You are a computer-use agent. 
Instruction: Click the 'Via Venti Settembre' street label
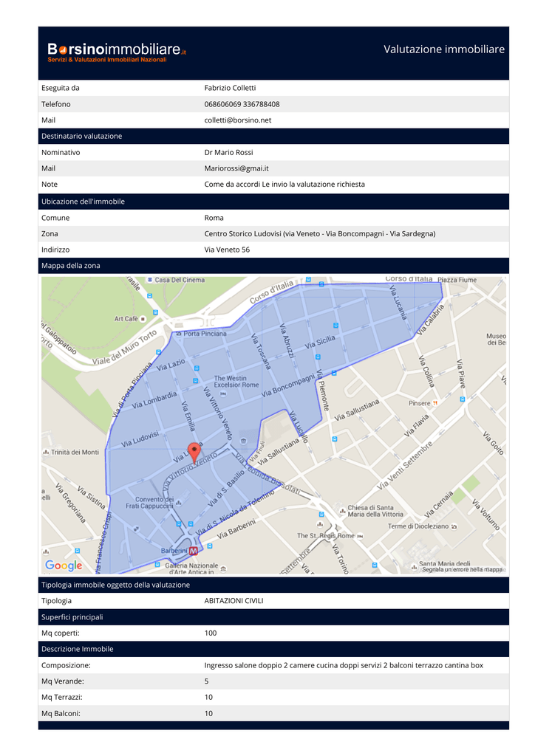405,465
